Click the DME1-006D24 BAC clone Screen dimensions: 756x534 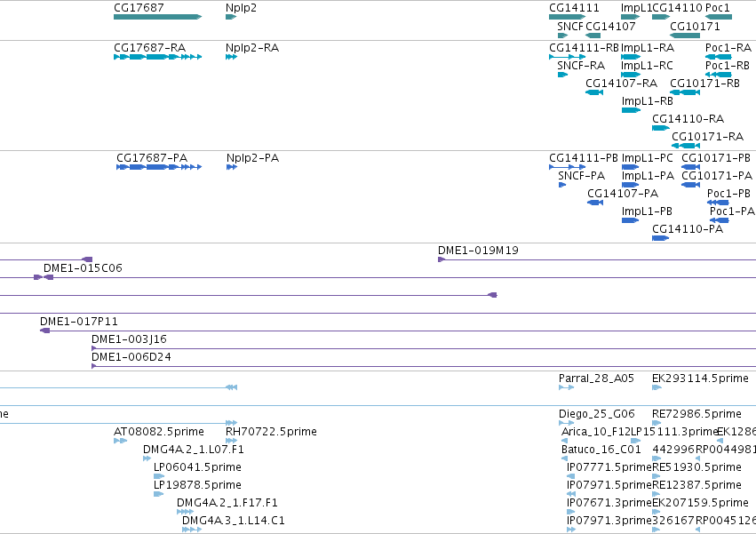pyautogui.click(x=424, y=367)
